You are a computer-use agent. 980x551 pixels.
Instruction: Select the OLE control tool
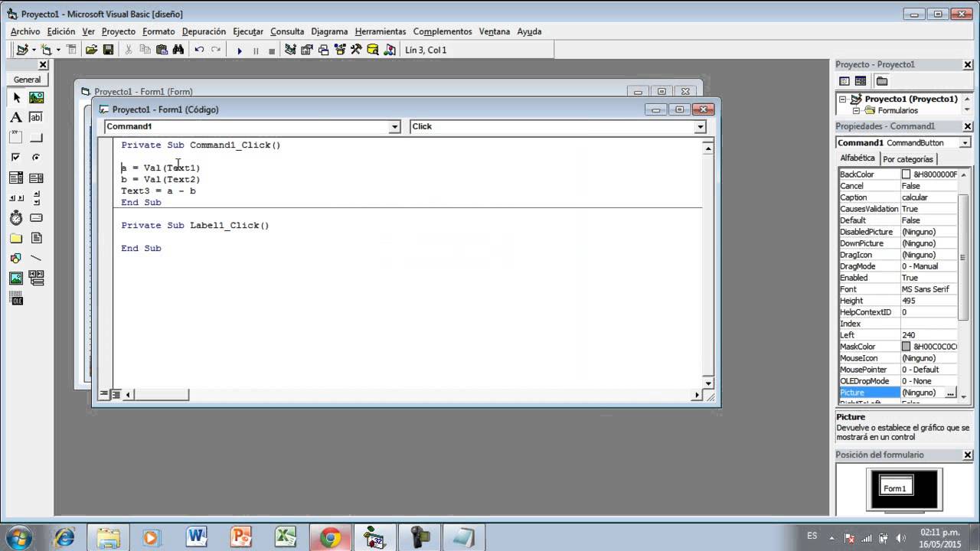pyautogui.click(x=16, y=298)
